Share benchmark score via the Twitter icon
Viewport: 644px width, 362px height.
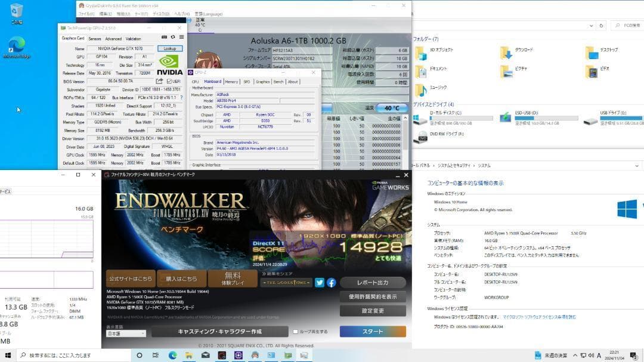coord(320,283)
